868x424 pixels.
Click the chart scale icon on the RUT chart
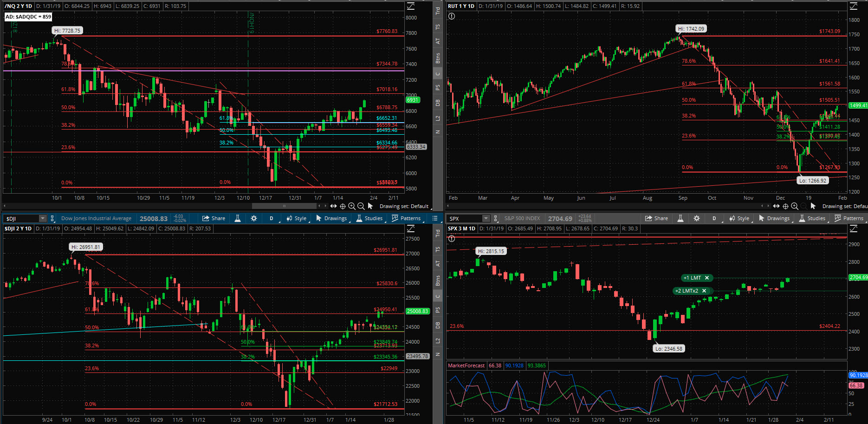pyautogui.click(x=854, y=6)
